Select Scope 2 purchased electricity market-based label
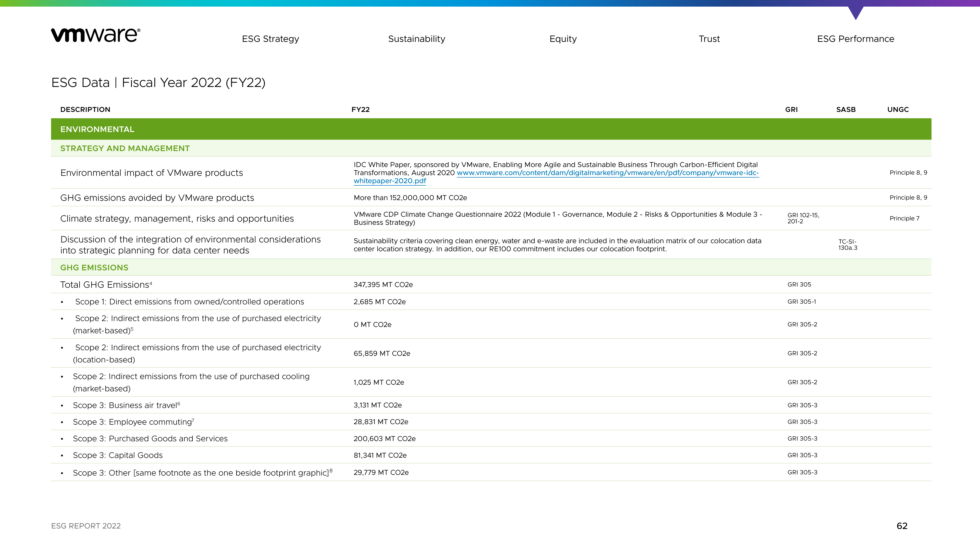The width and height of the screenshot is (980, 551). tap(197, 324)
